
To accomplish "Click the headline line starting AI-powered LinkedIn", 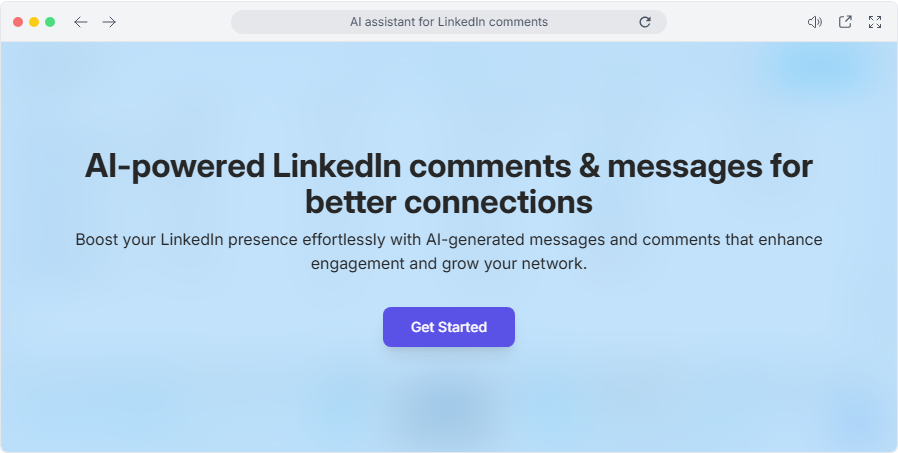I will pos(449,167).
